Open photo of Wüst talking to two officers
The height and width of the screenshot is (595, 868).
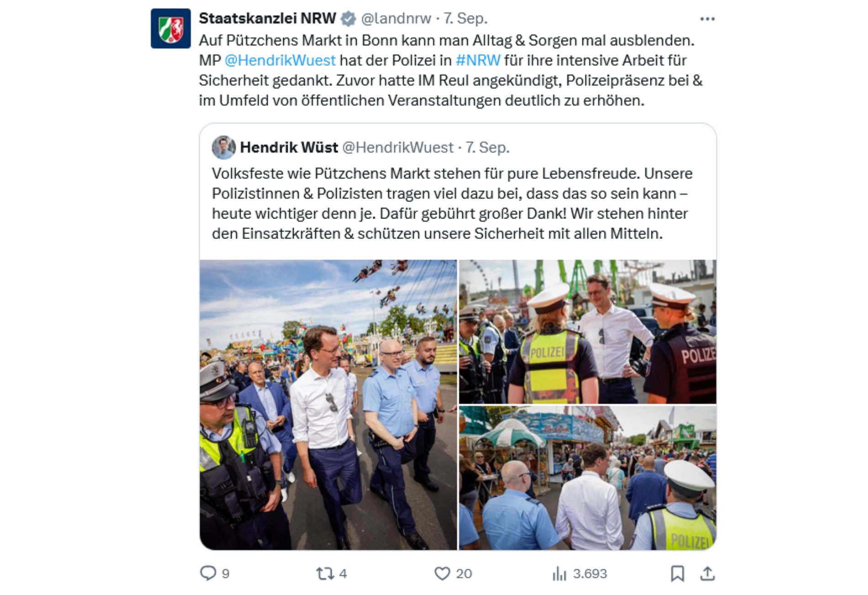point(587,332)
